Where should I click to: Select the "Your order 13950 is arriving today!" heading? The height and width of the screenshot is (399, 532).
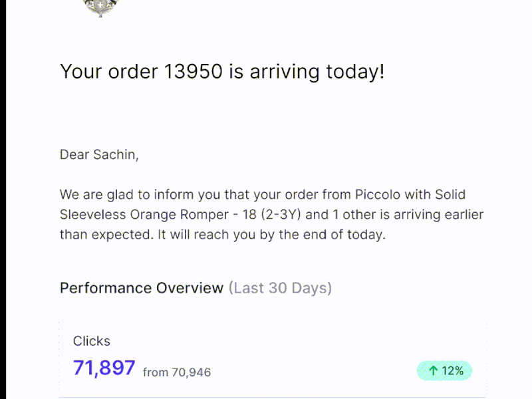(222, 71)
